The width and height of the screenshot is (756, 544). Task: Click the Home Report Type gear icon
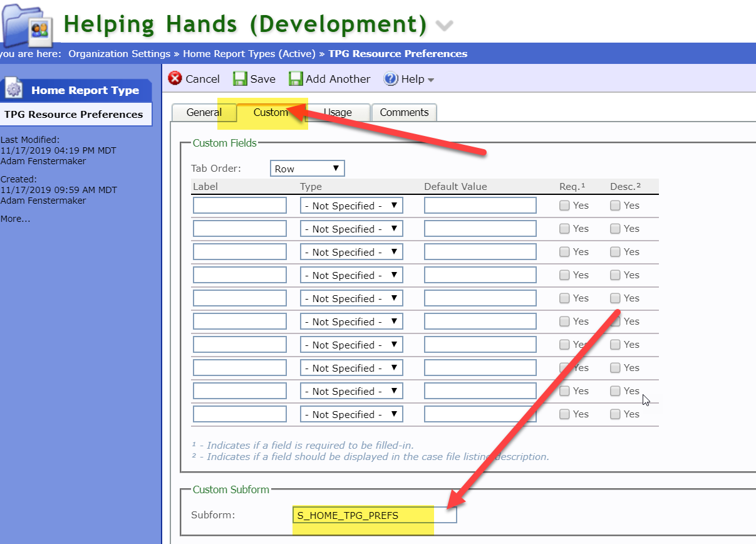coord(14,90)
